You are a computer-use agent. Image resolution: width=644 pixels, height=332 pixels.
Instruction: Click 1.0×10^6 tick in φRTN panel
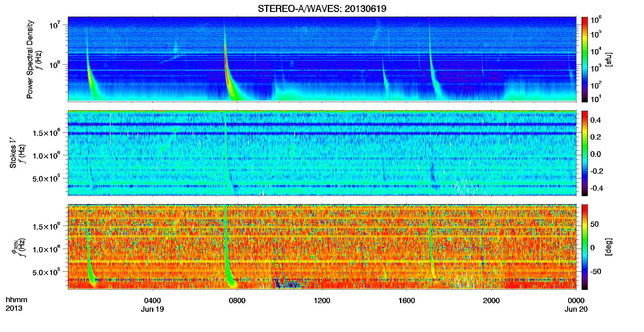click(46, 249)
